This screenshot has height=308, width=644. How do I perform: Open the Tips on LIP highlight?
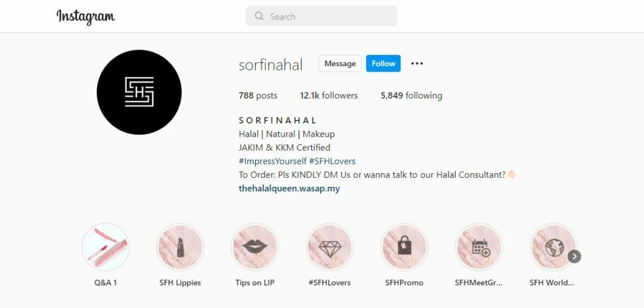(255, 247)
